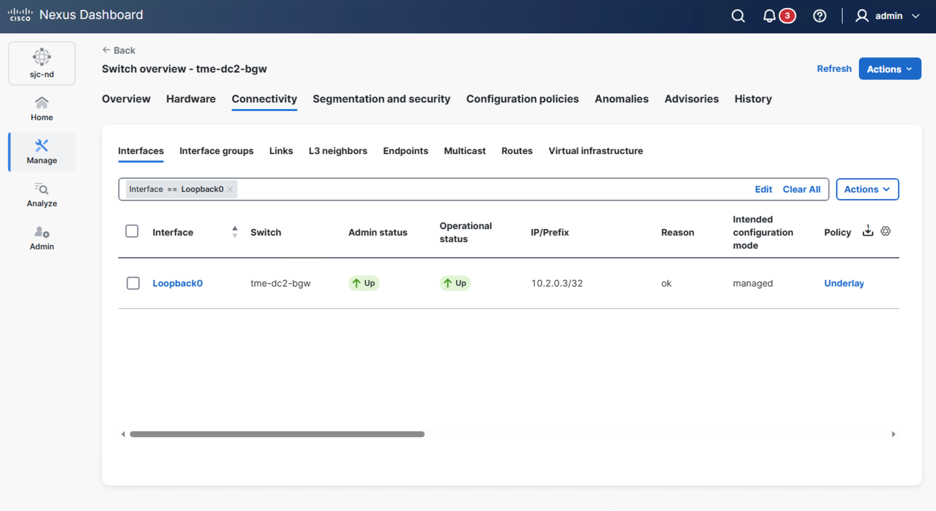Screen dimensions: 936x511
Task: Remove the Interface == Loopback0 filter chip
Action: (x=230, y=189)
